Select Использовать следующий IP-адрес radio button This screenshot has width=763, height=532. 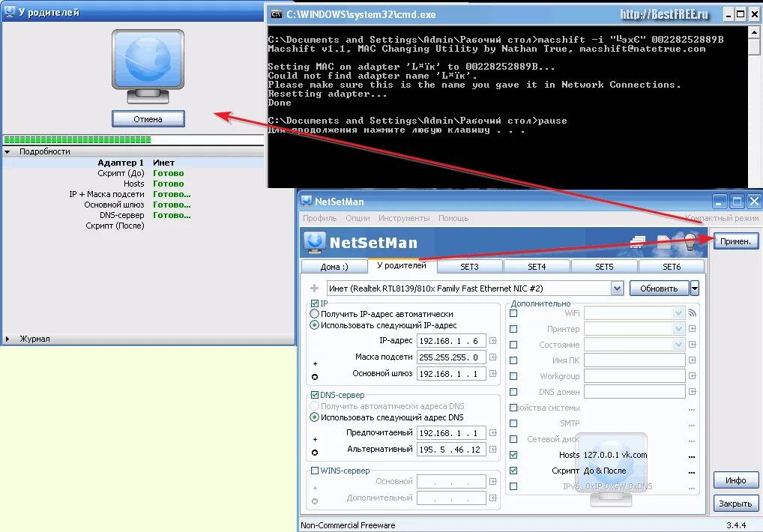point(314,325)
